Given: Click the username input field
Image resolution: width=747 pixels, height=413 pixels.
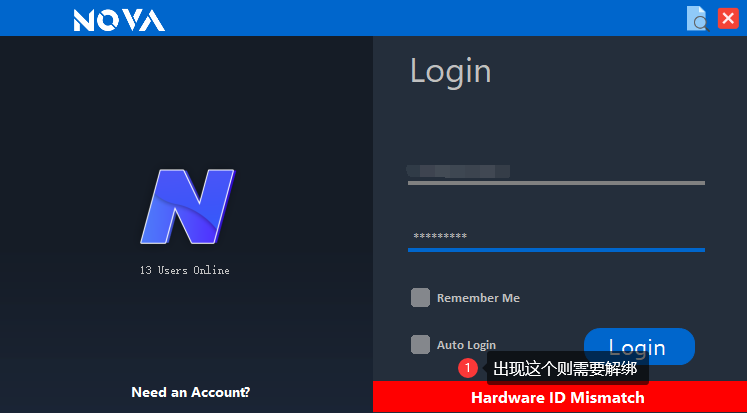Looking at the screenshot, I should pos(556,171).
